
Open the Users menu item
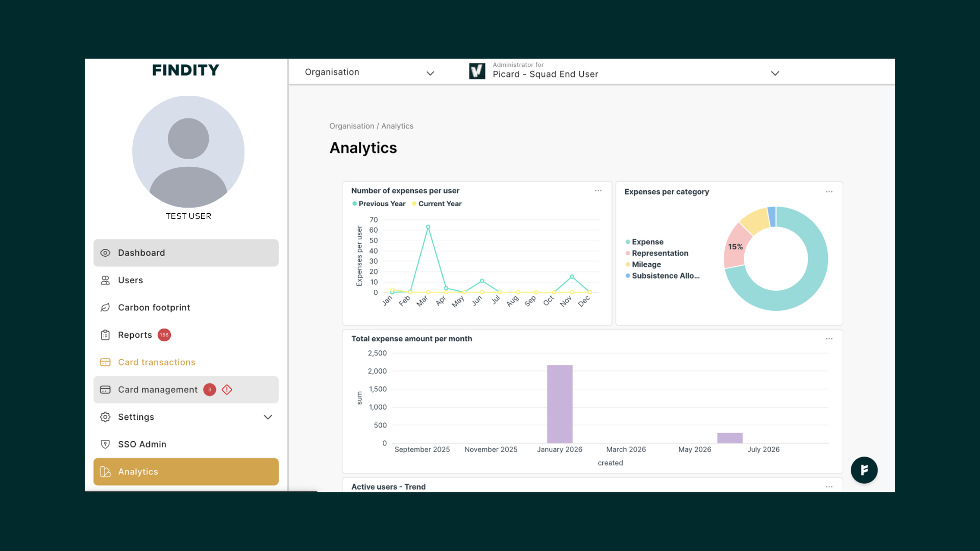[x=186, y=280]
